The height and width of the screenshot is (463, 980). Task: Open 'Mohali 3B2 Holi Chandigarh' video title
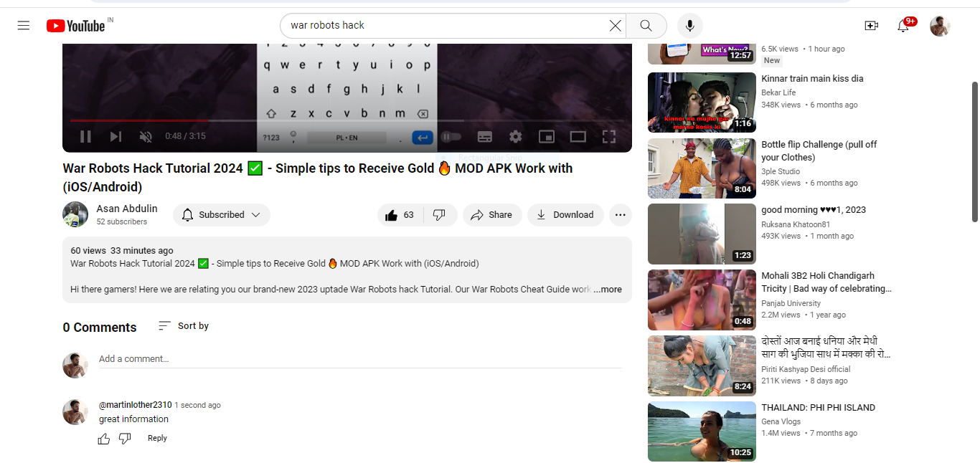point(826,282)
